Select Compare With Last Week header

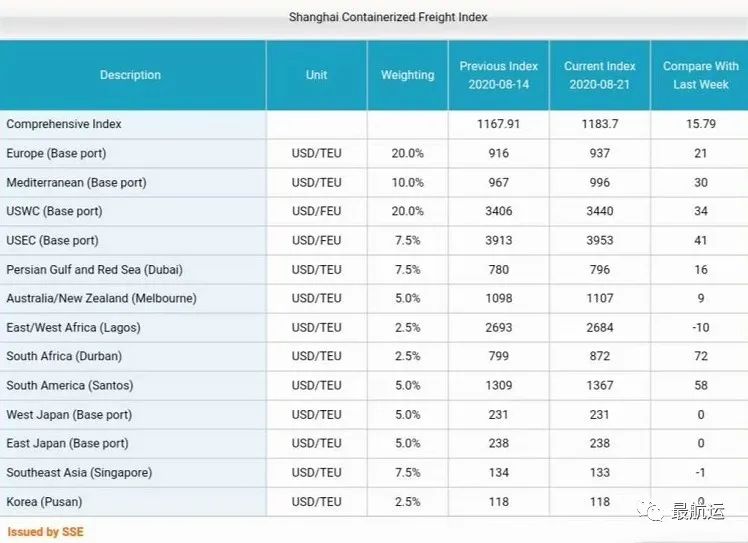click(700, 75)
